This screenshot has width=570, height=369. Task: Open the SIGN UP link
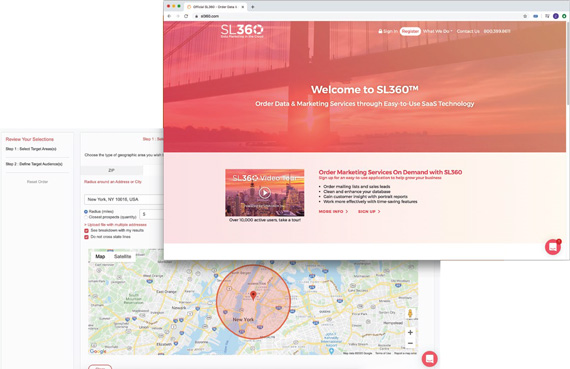click(x=369, y=211)
